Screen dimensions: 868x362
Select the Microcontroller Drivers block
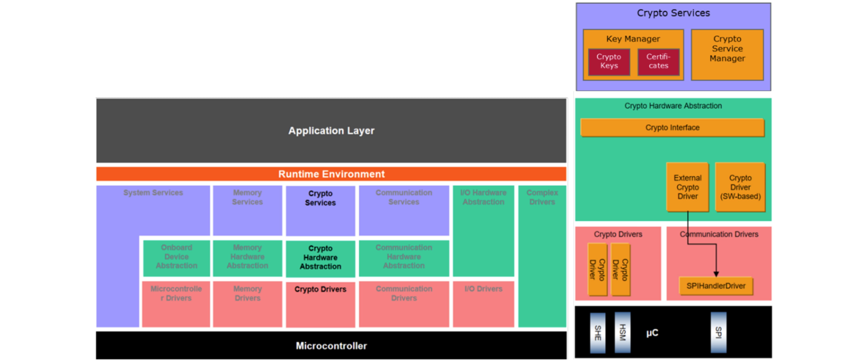(x=176, y=304)
